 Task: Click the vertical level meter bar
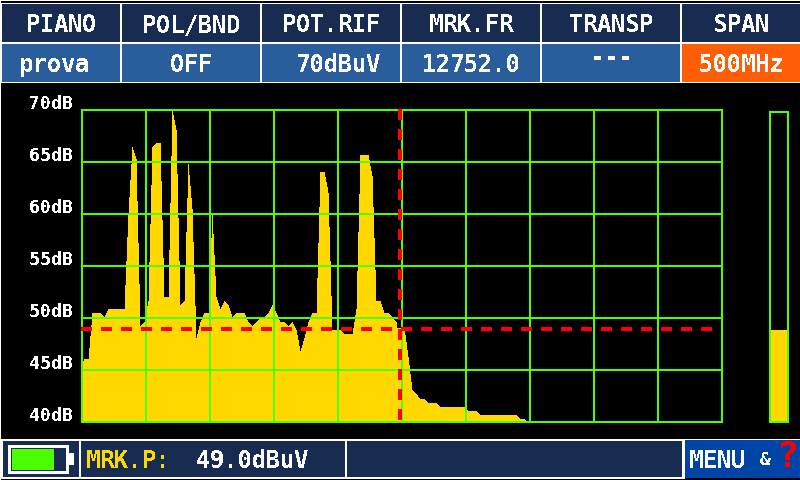tap(779, 267)
